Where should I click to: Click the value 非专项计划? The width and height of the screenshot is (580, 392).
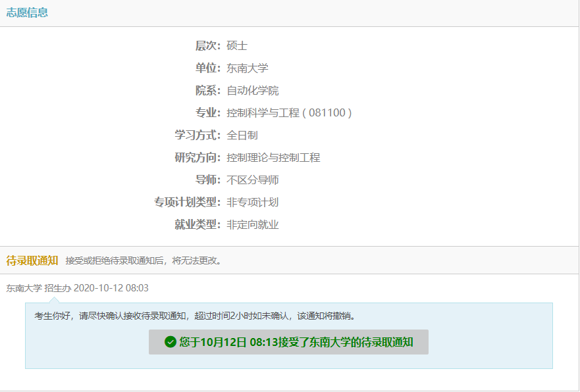click(252, 203)
